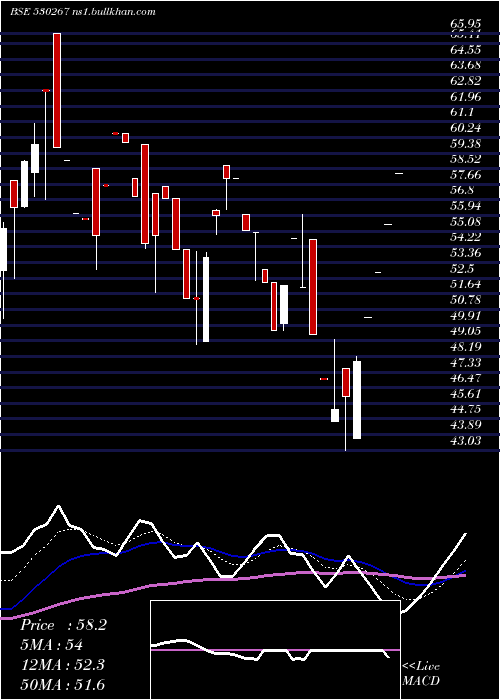The height and width of the screenshot is (700, 500).
Task: Select the 51.64 price label
Action: tap(466, 284)
